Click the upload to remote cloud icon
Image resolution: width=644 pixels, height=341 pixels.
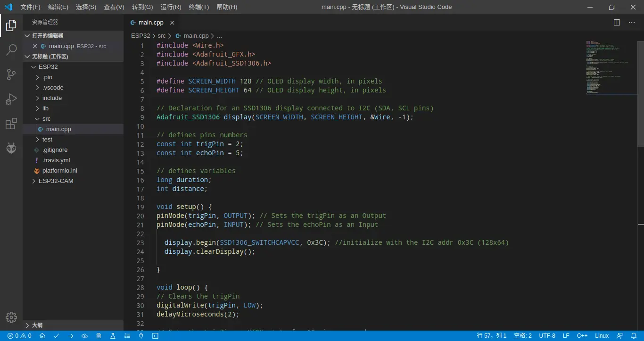coord(84,336)
